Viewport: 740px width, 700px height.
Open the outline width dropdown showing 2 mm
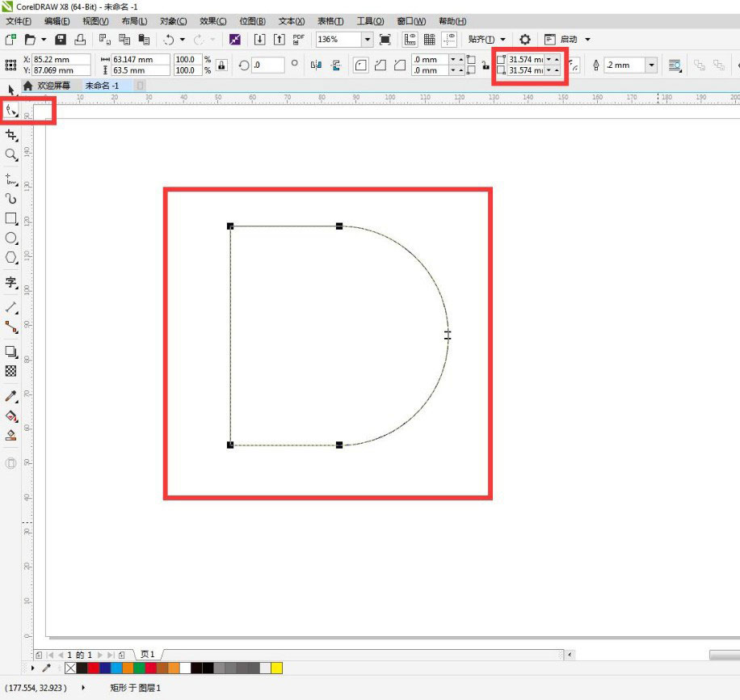pyautogui.click(x=651, y=65)
